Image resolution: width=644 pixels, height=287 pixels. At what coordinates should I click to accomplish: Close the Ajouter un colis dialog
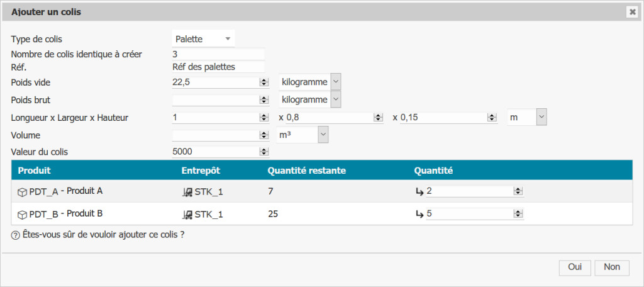coord(631,12)
